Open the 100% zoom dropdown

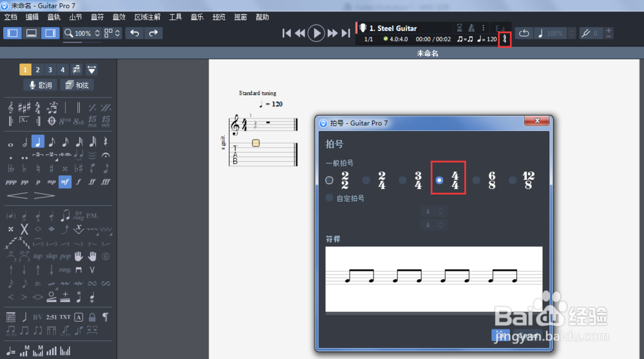pyautogui.click(x=82, y=34)
